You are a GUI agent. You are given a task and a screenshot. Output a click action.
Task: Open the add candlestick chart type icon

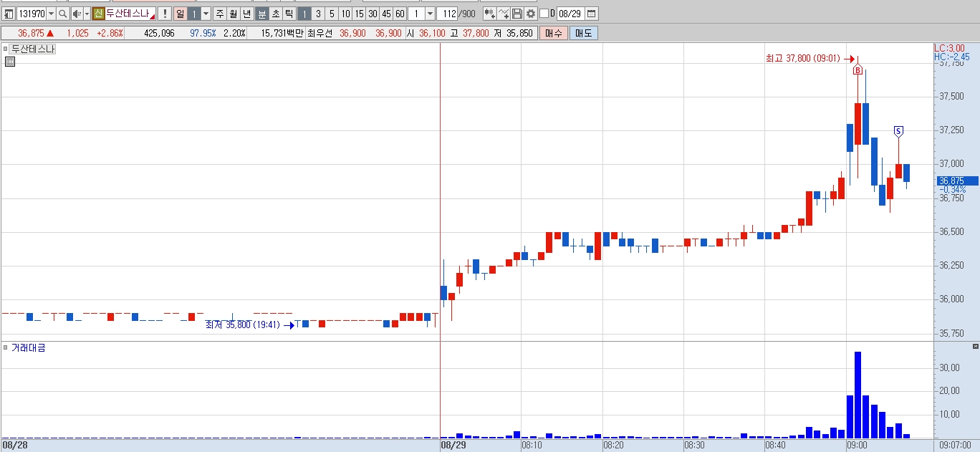(x=490, y=14)
